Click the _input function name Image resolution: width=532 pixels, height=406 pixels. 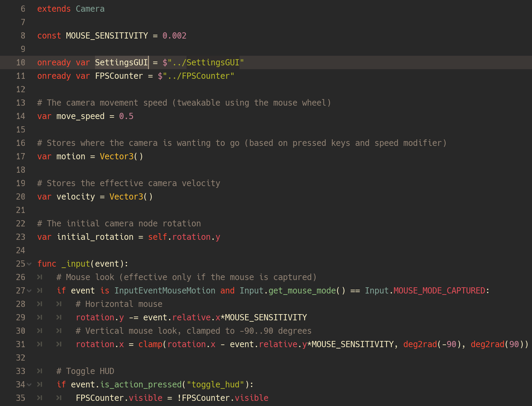click(76, 264)
